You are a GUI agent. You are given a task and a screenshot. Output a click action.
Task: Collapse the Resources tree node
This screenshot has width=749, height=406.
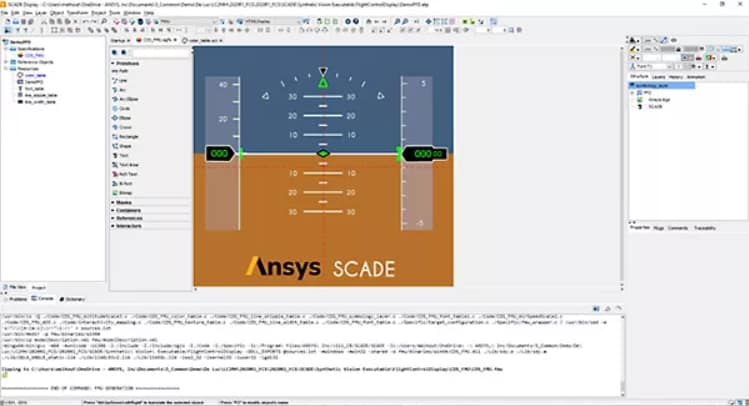tap(6, 69)
